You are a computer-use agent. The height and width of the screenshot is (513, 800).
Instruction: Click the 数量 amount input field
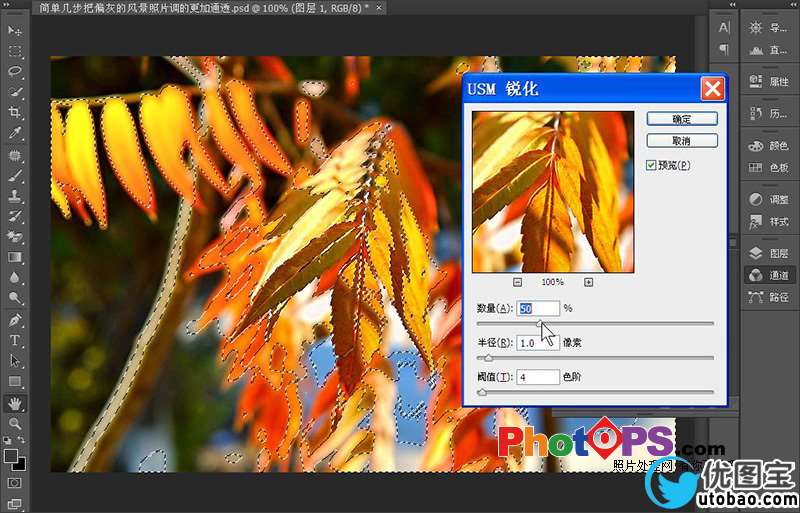click(538, 308)
